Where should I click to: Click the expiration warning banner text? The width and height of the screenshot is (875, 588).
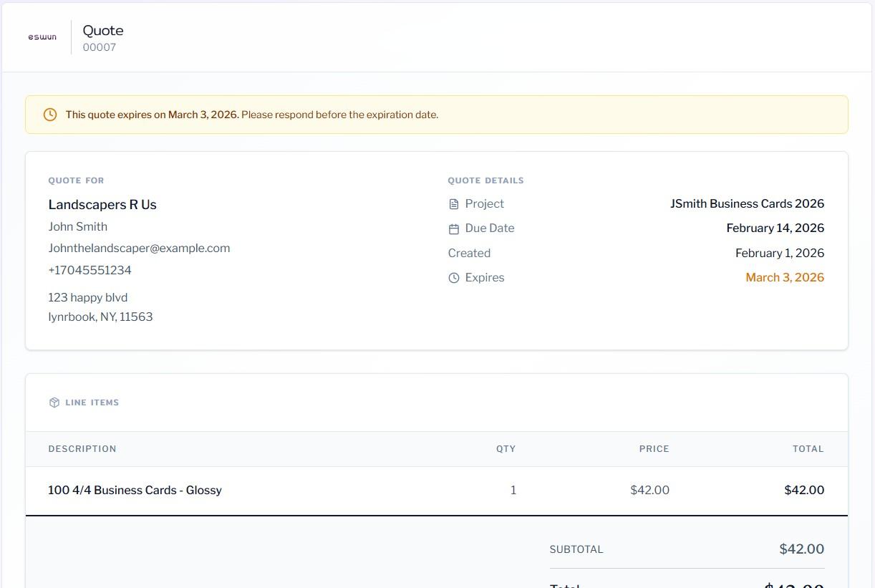251,114
